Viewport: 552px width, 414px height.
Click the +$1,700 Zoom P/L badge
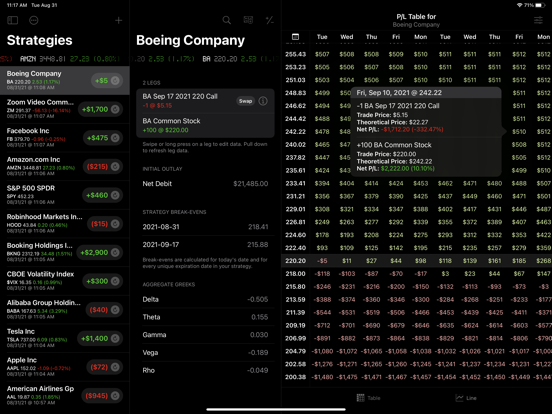click(100, 109)
